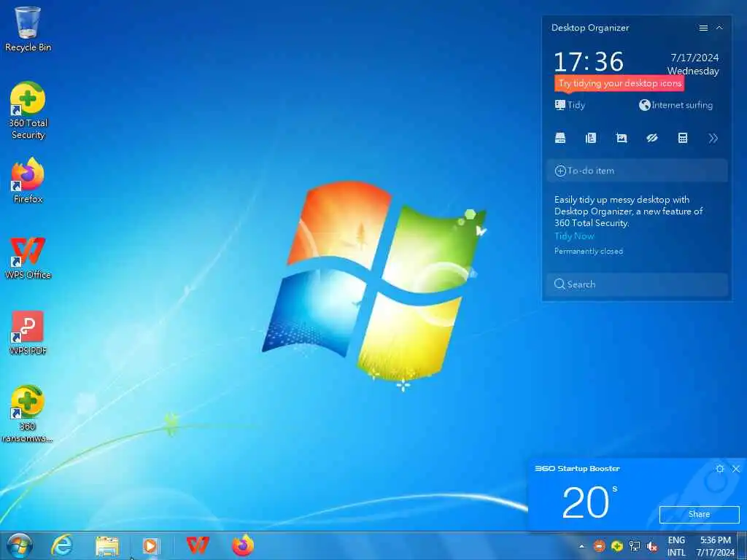747x560 pixels.
Task: Click the taskbar clock 5:36 PM
Action: pyautogui.click(x=715, y=546)
